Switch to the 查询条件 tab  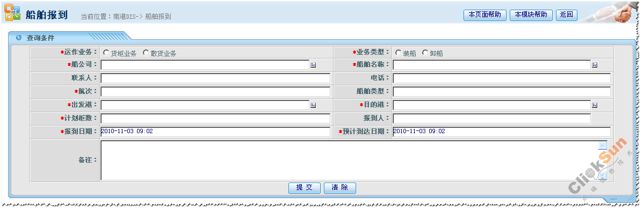pos(40,38)
